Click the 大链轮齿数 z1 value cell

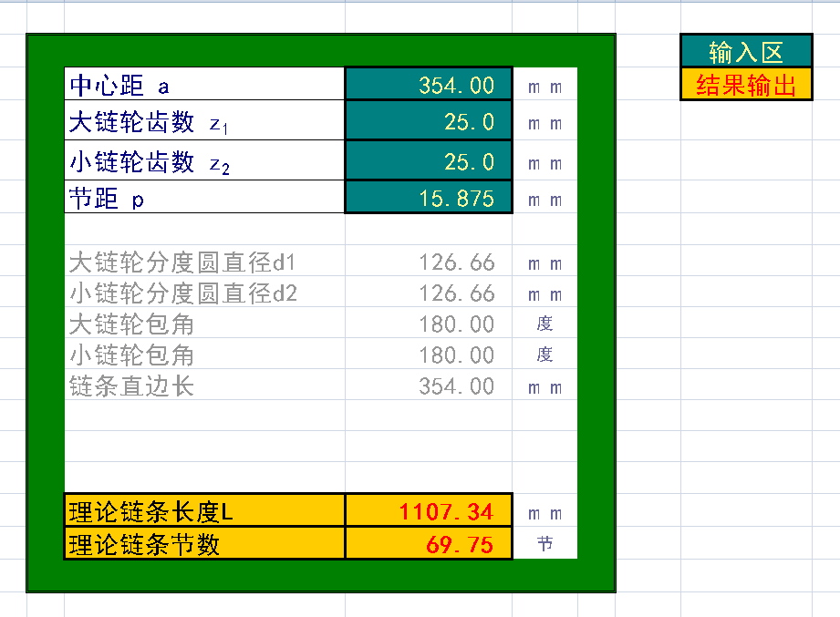click(x=428, y=121)
